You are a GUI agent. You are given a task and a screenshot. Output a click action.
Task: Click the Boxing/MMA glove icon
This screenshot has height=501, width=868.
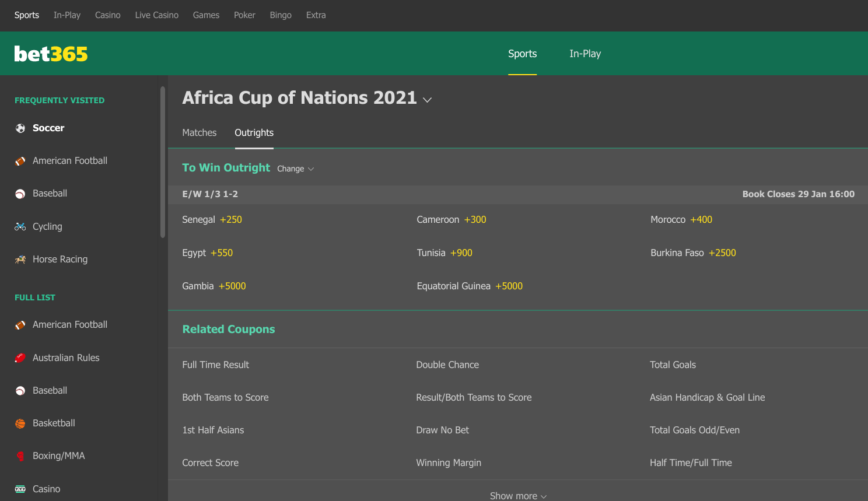pyautogui.click(x=20, y=456)
